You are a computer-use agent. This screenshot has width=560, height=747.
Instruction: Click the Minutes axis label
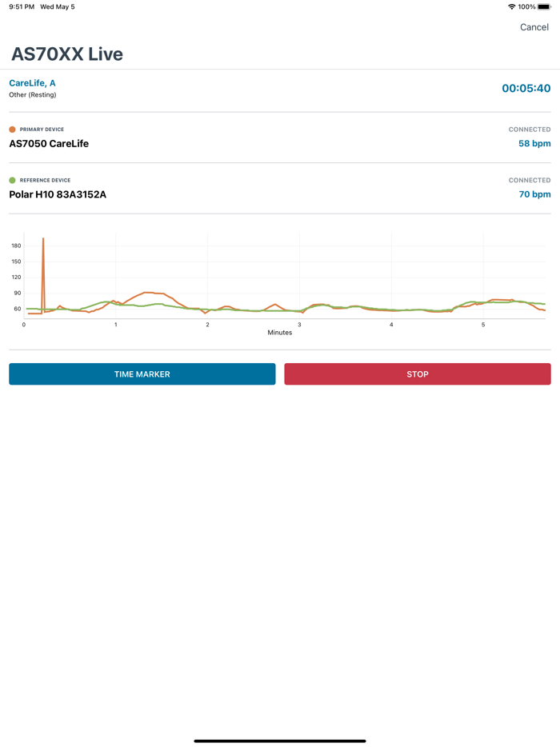[280, 333]
